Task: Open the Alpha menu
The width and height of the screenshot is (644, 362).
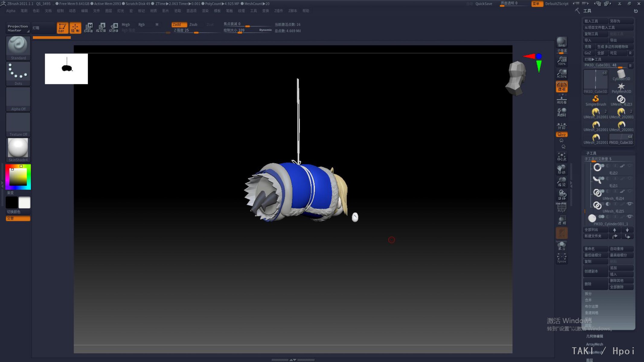Action: (x=11, y=11)
